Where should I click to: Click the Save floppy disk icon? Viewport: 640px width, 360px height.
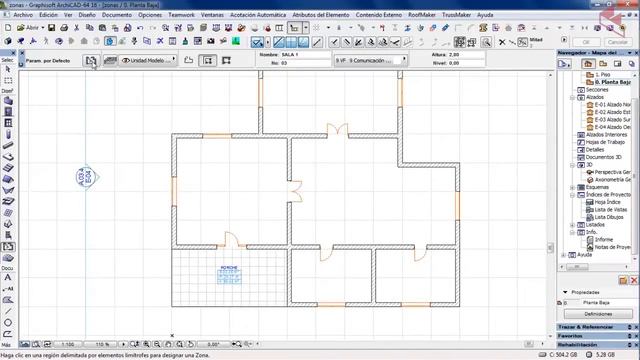click(x=51, y=28)
